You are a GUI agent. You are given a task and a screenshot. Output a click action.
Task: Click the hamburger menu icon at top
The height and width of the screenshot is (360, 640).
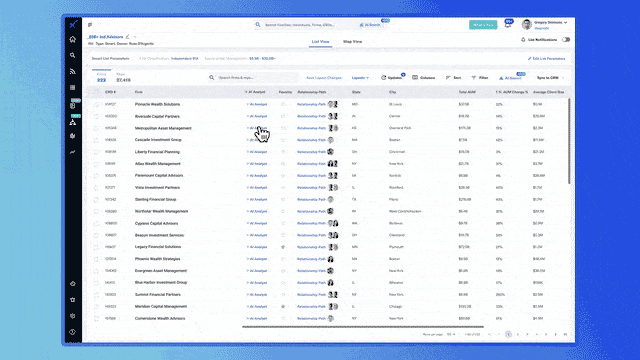pos(90,25)
